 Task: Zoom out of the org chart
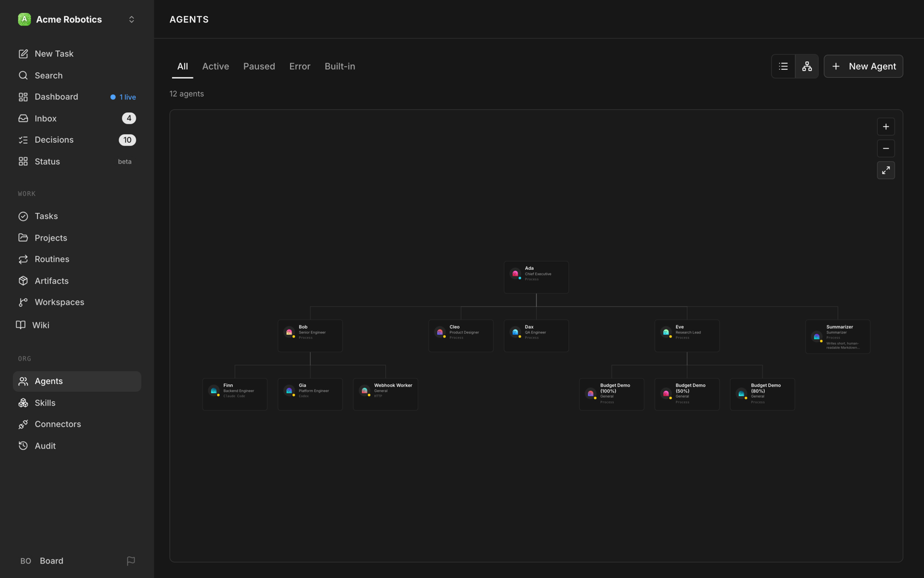click(886, 149)
